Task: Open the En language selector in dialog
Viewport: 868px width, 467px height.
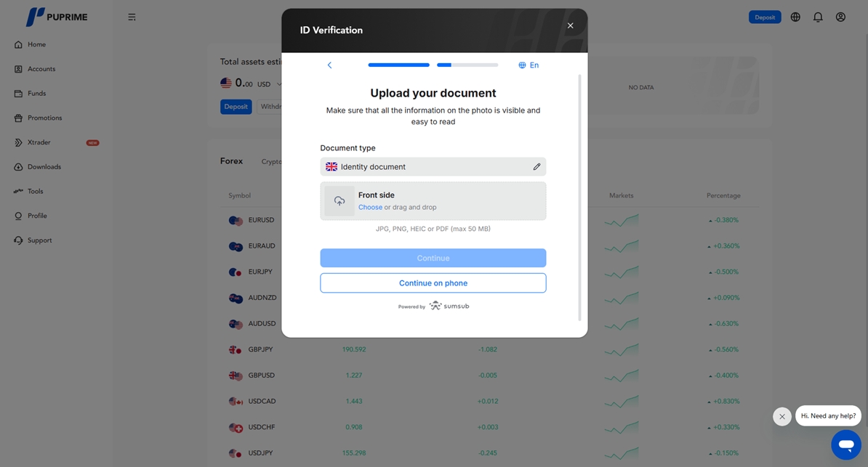Action: pyautogui.click(x=529, y=65)
